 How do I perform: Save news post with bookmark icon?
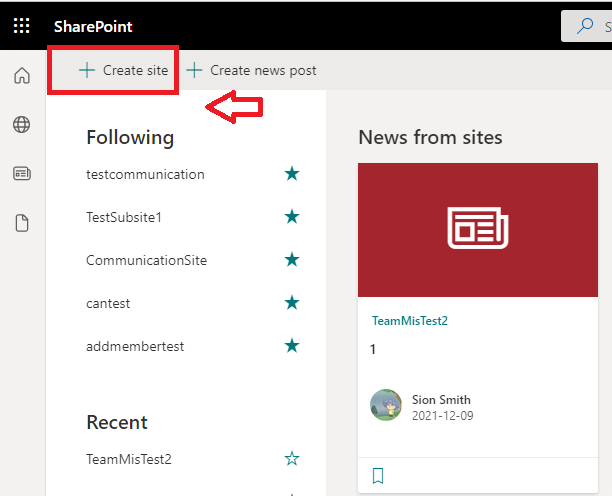pos(378,476)
